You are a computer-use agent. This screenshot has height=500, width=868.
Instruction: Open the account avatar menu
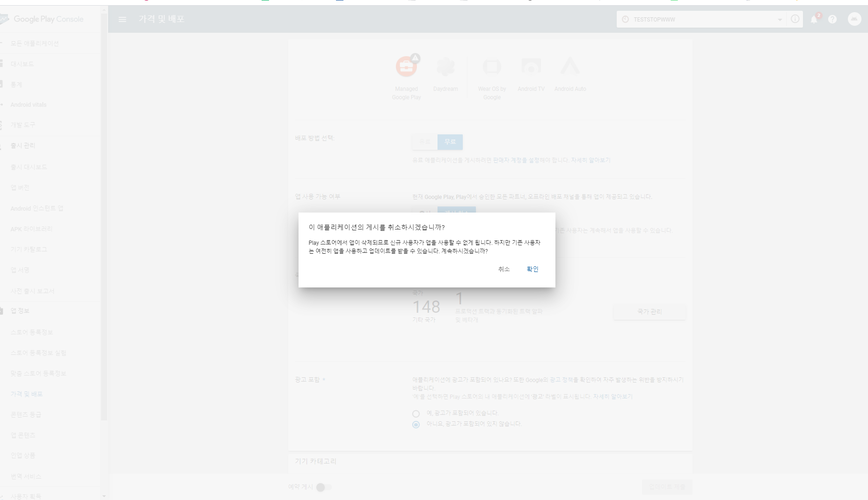(854, 19)
